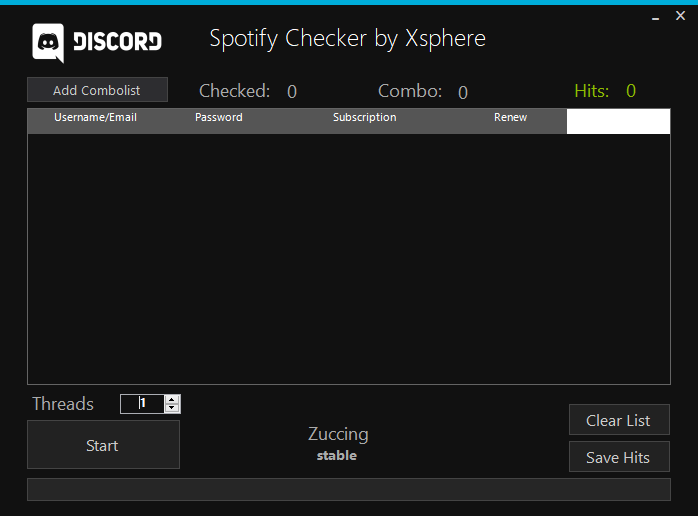Click the Hits counter label
Image resolution: width=698 pixels, height=516 pixels.
(592, 91)
